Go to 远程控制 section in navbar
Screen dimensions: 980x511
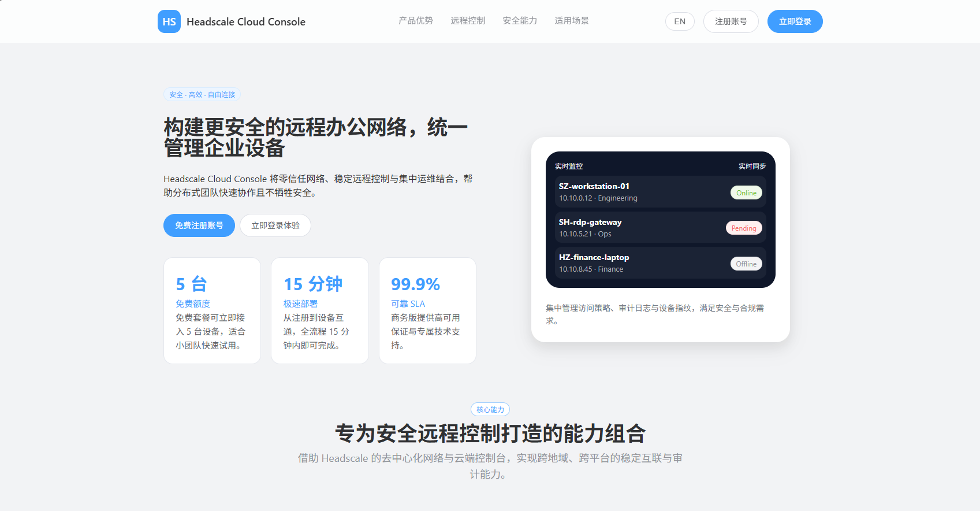pos(467,21)
